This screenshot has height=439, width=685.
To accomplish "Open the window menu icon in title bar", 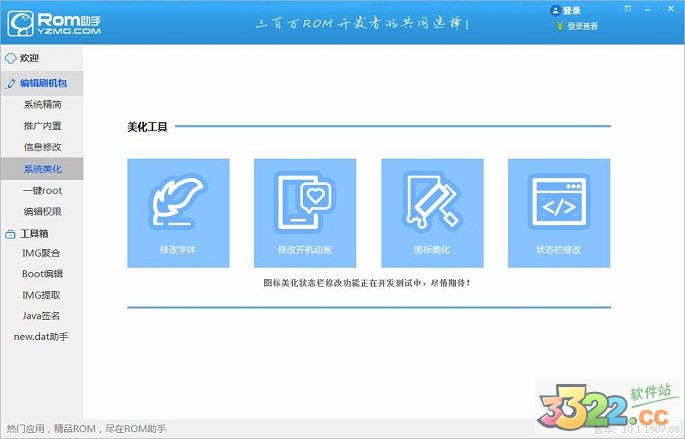I will 628,9.
